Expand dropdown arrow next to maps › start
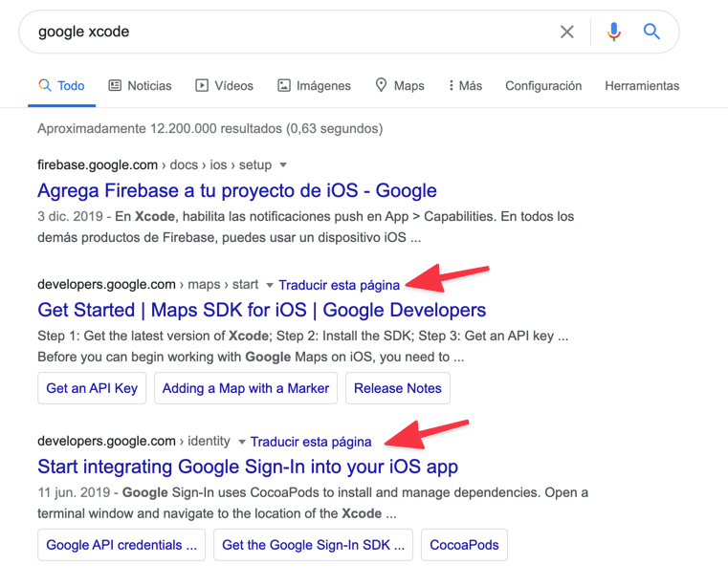Viewport: 728px width, 587px height. [x=269, y=285]
